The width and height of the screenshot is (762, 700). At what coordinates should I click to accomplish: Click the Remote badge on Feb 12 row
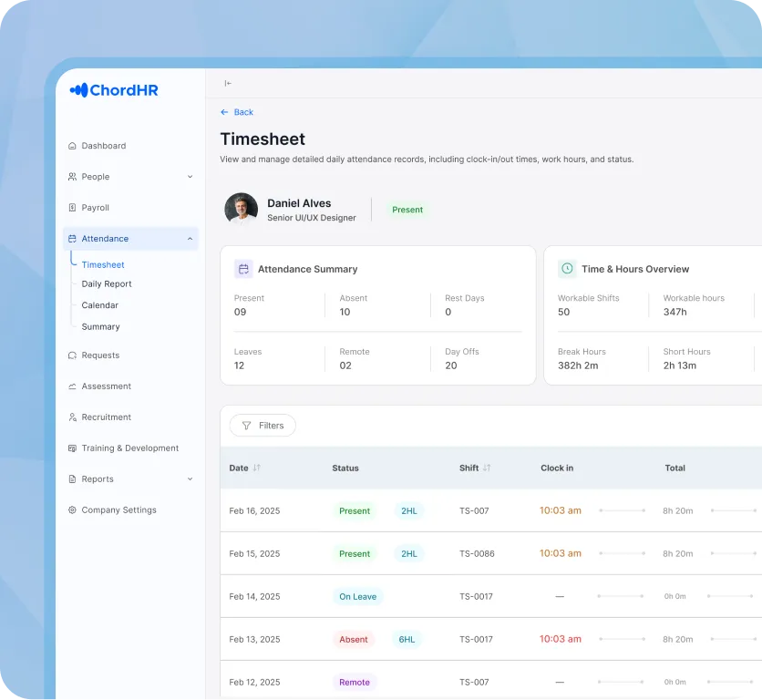pyautogui.click(x=355, y=682)
